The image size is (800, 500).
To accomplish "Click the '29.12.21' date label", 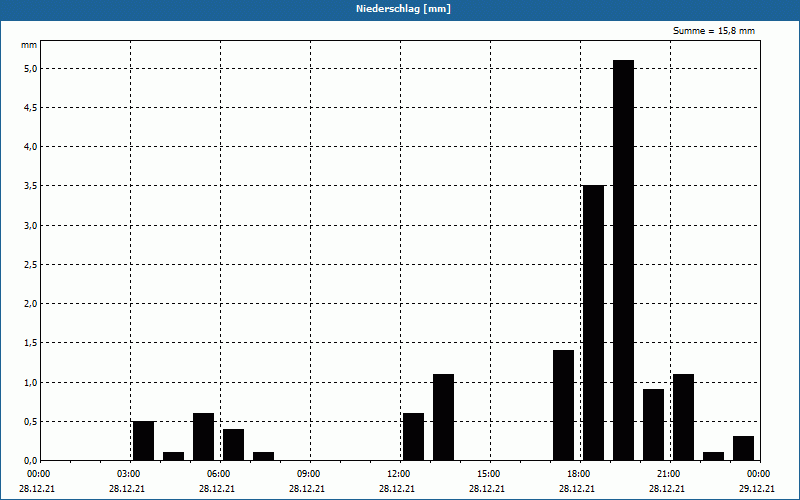I will tap(757, 488).
